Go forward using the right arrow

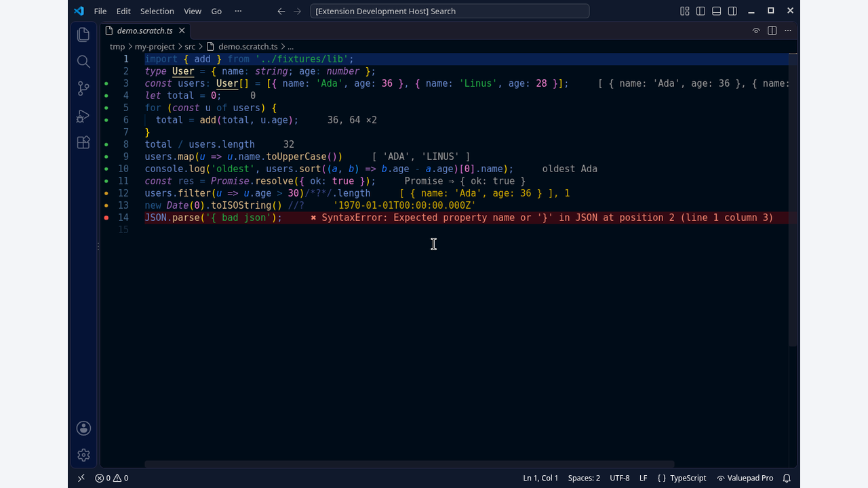(298, 11)
